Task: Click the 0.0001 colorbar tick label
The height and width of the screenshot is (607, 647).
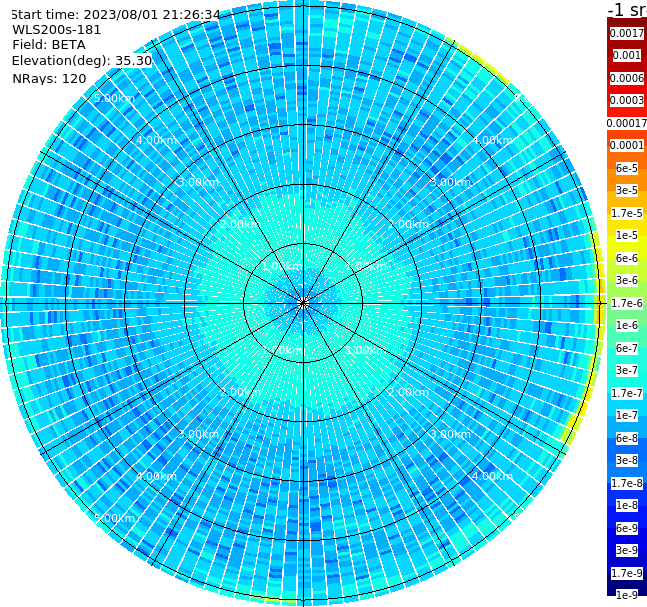Action: (627, 145)
